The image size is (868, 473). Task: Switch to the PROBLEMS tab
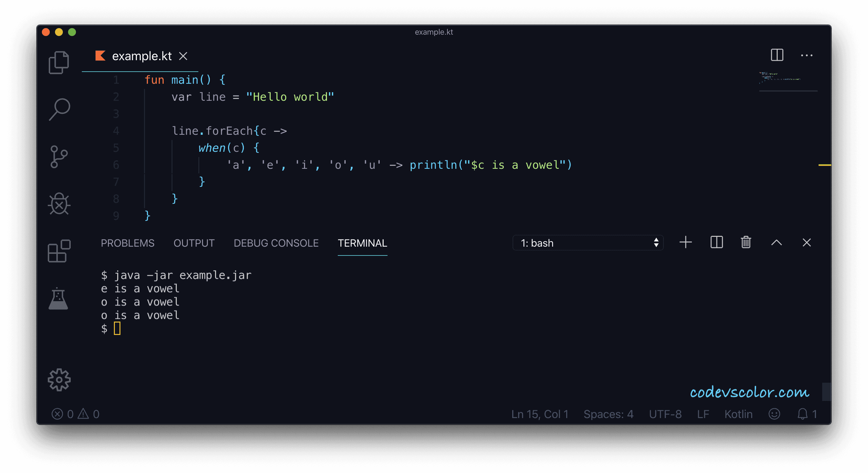click(127, 243)
